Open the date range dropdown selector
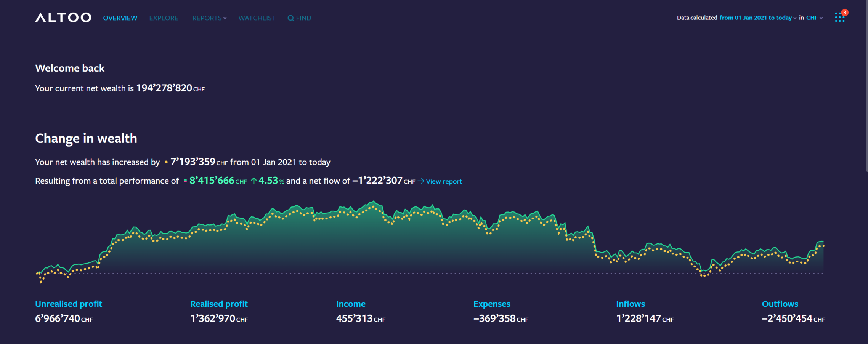Viewport: 868px width, 344px height. (758, 18)
